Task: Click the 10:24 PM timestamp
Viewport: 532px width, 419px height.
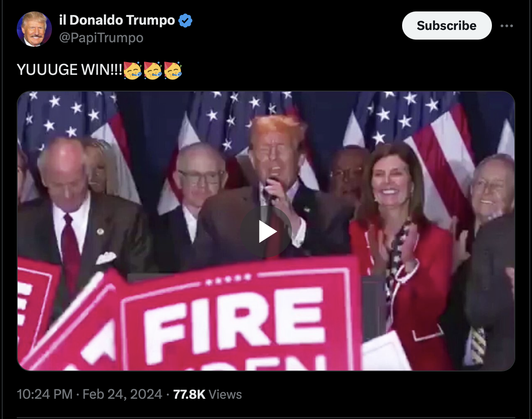Action: 44,394
